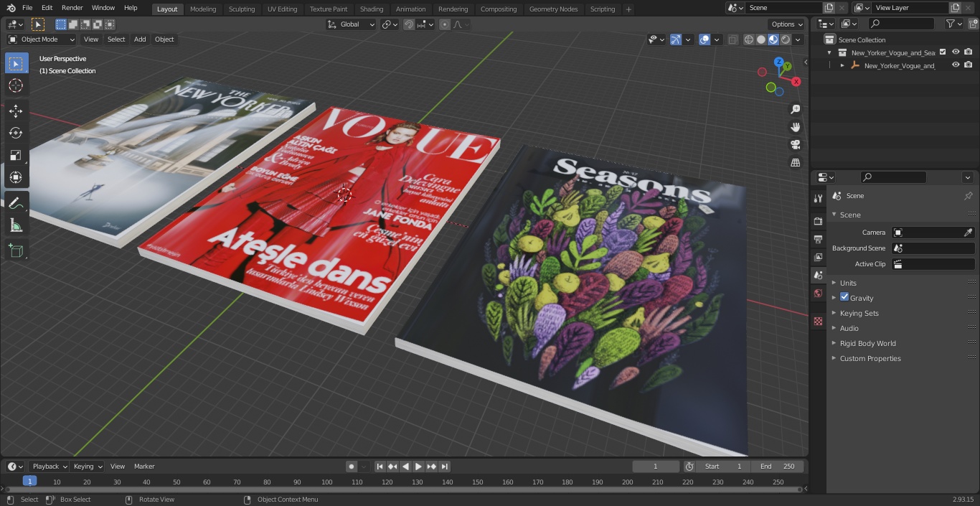This screenshot has width=980, height=506.
Task: Open the Playback dropdown
Action: tap(48, 467)
